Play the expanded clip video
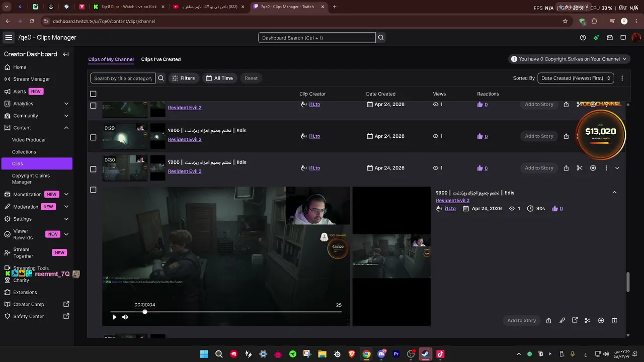The height and width of the screenshot is (362, 644). pos(114,317)
